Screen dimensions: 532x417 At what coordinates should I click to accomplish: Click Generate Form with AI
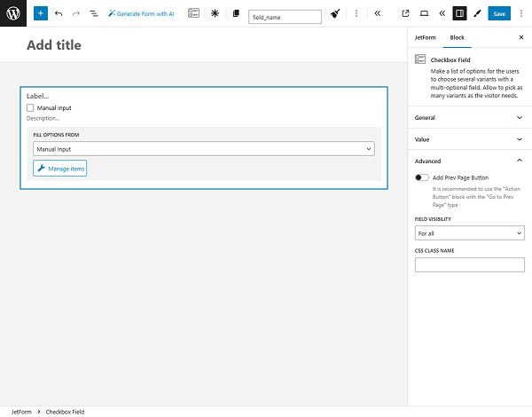[x=141, y=13]
